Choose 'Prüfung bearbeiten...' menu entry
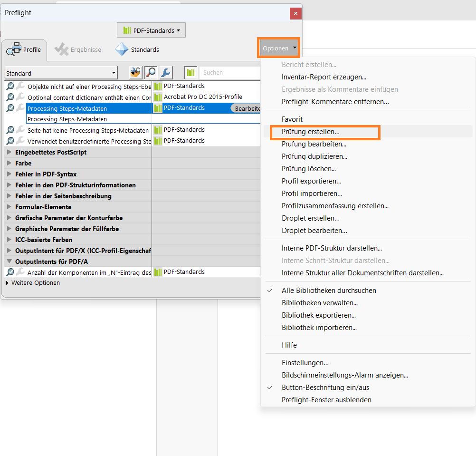Image resolution: width=476 pixels, height=456 pixels. tap(314, 144)
